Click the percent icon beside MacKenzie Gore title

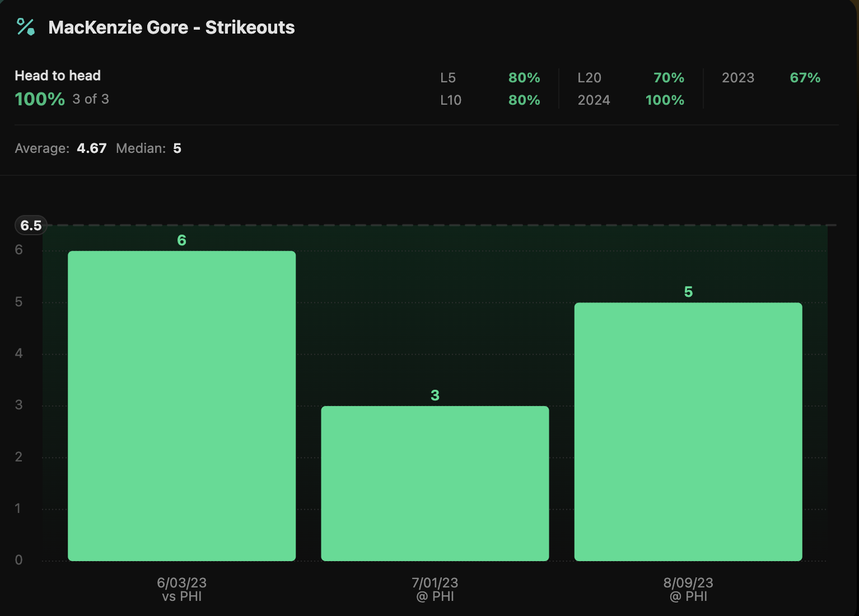click(x=25, y=27)
